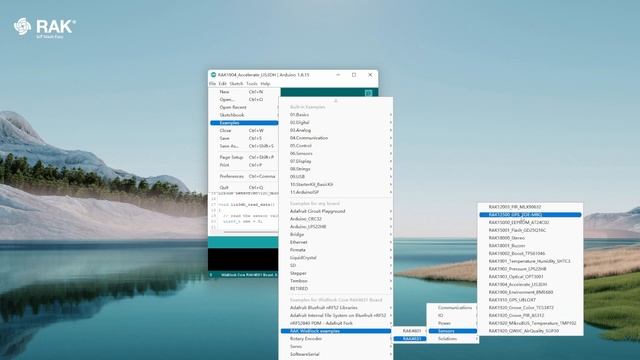640x360 pixels.
Task: Choose Save in the File menu
Action: (244, 138)
